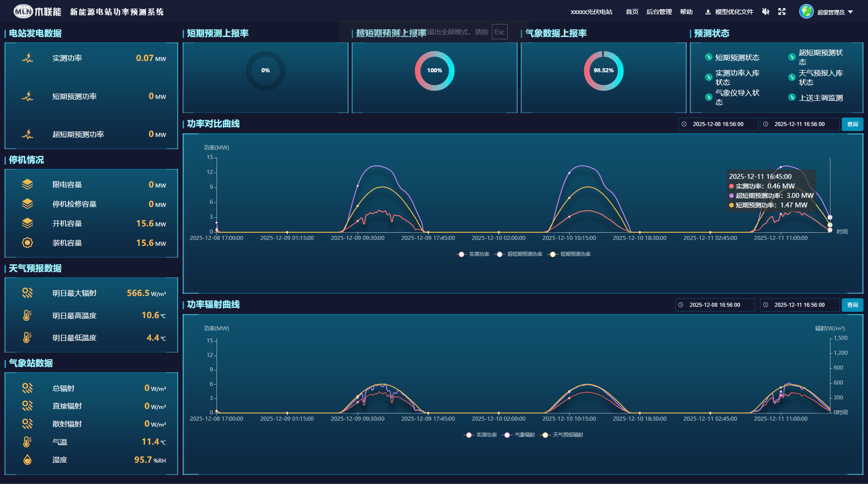
Task: Click the 短期预测功率 waveform icon
Action: tap(28, 96)
